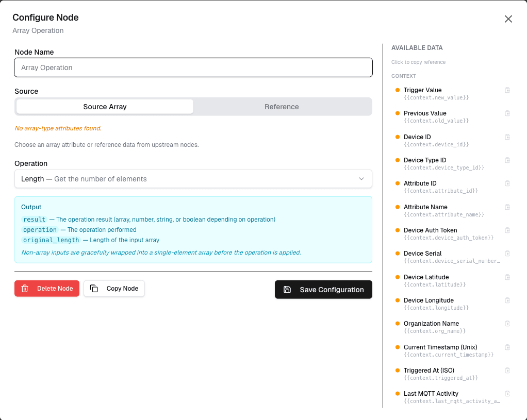Click the Last MQTT Activity context item
Image resolution: width=527 pixels, height=420 pixels.
coord(452,397)
